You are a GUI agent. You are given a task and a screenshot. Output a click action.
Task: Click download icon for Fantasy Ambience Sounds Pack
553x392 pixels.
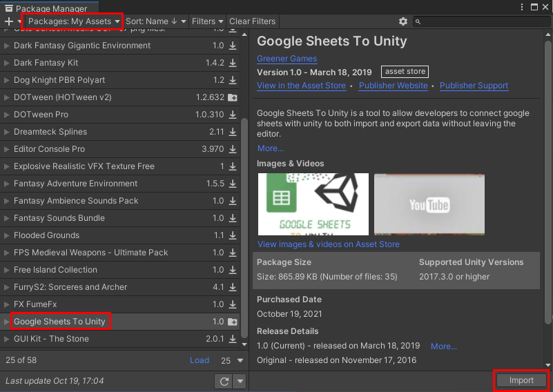coord(233,201)
